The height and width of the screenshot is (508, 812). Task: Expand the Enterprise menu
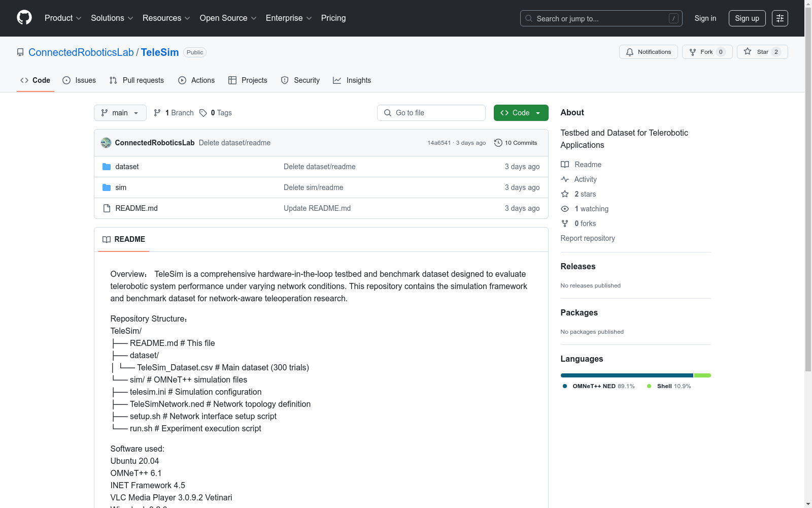point(289,18)
